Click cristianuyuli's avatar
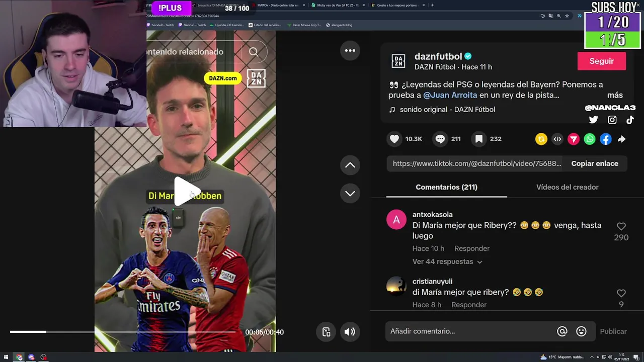Image resolution: width=644 pixels, height=362 pixels. 396,286
